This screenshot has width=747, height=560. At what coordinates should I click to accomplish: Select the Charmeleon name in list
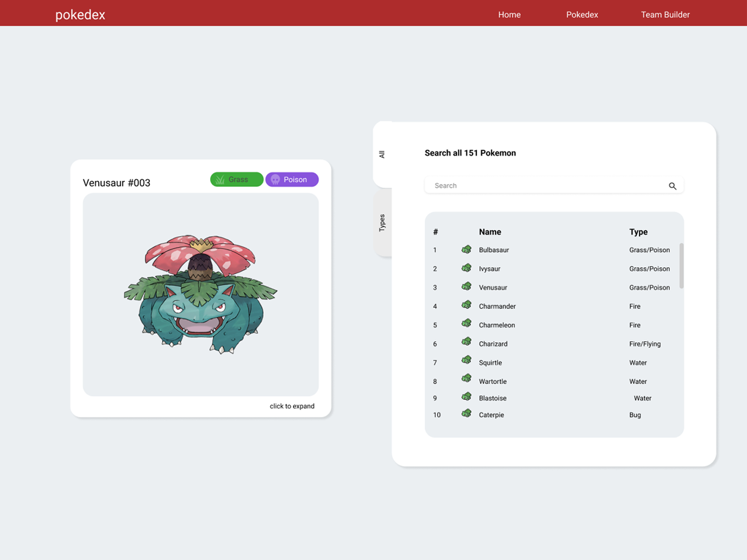(497, 325)
